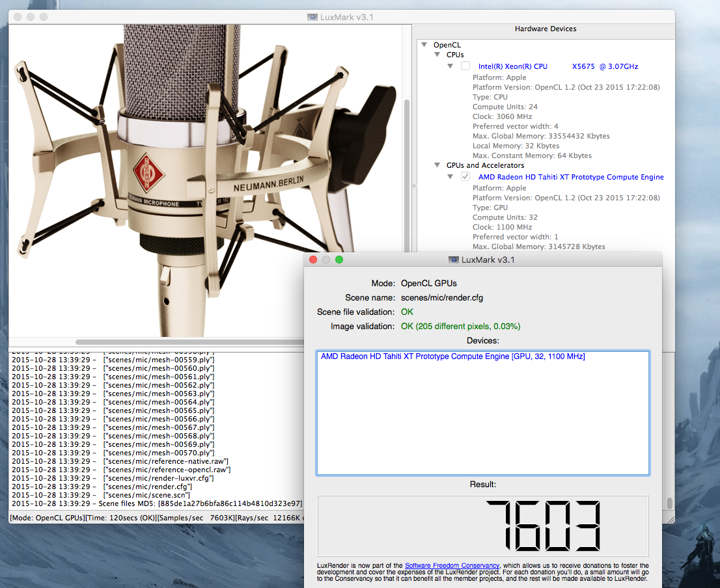The height and width of the screenshot is (588, 720).
Task: Collapse the GPUs and Accelerators group
Action: click(437, 165)
